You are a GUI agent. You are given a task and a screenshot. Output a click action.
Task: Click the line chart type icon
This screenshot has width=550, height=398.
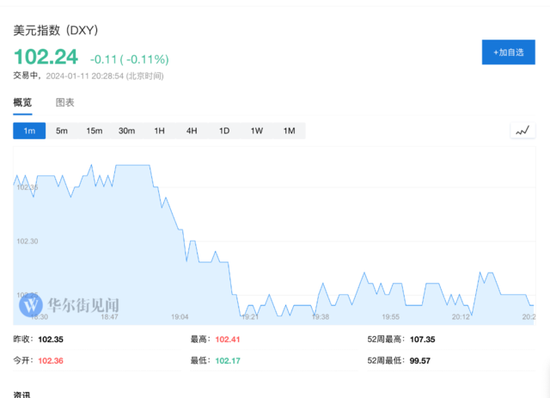coord(523,131)
